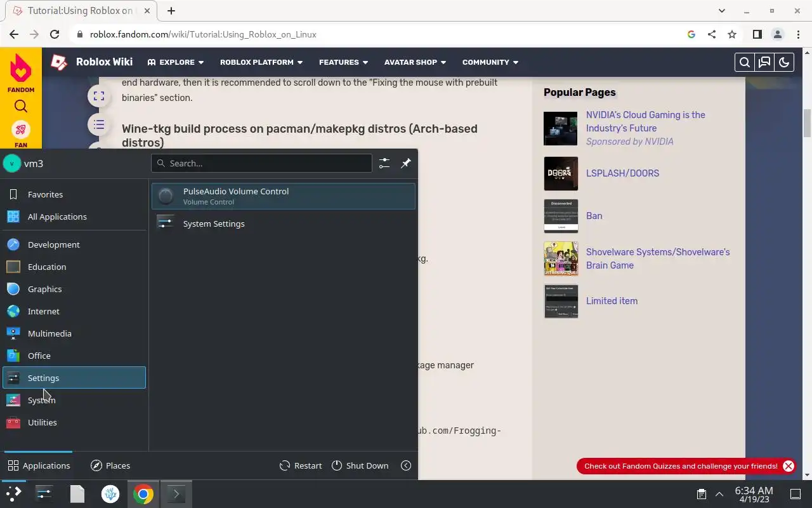Select All Applications category
This screenshot has height=508, width=812.
pyautogui.click(x=74, y=217)
